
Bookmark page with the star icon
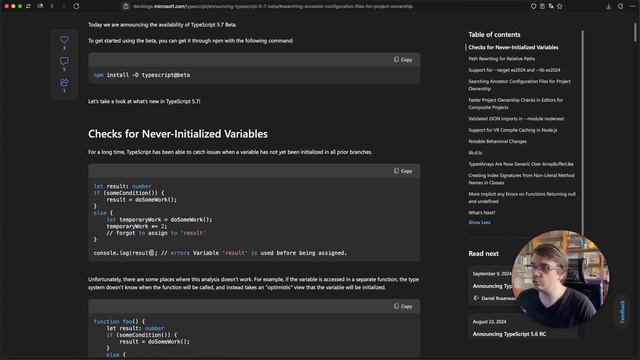560,6
